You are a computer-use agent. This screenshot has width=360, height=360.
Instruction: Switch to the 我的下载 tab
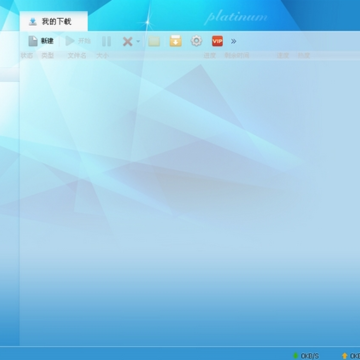54,22
